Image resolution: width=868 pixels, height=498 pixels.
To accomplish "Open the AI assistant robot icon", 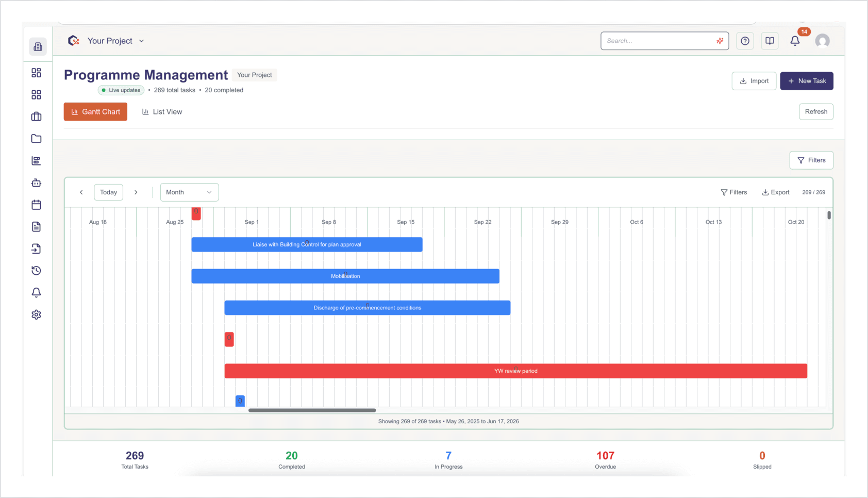I will tap(36, 182).
